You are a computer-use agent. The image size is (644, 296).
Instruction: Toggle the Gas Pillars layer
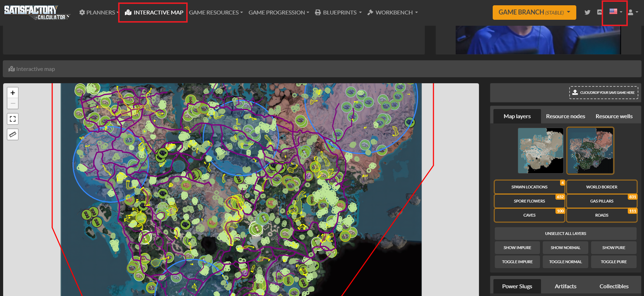pyautogui.click(x=602, y=201)
